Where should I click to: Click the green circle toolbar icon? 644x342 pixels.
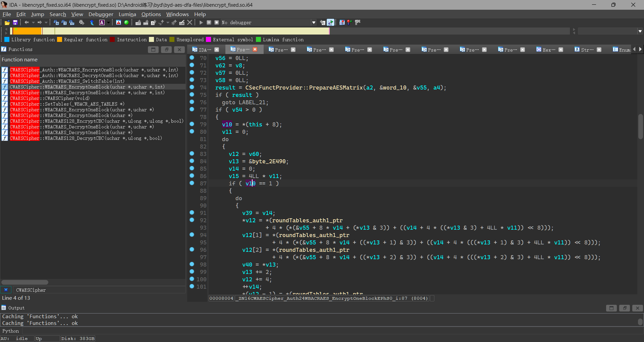pos(126,22)
